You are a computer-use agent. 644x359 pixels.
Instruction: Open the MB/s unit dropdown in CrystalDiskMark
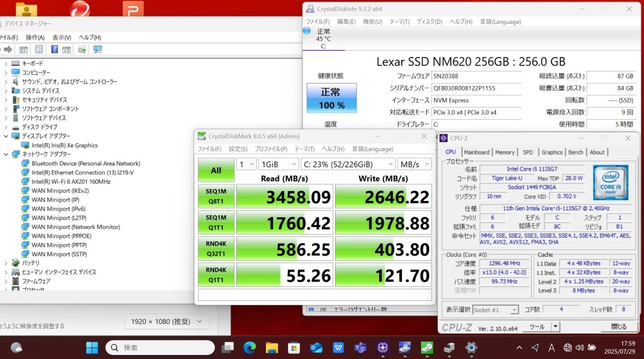(415, 164)
